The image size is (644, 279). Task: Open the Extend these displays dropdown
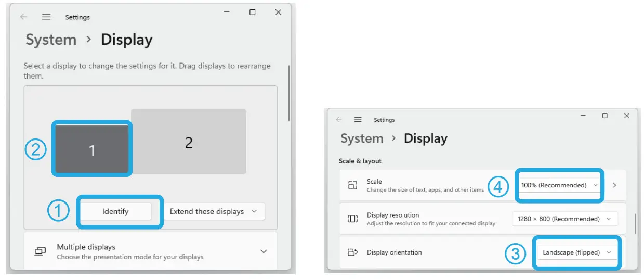tap(215, 211)
